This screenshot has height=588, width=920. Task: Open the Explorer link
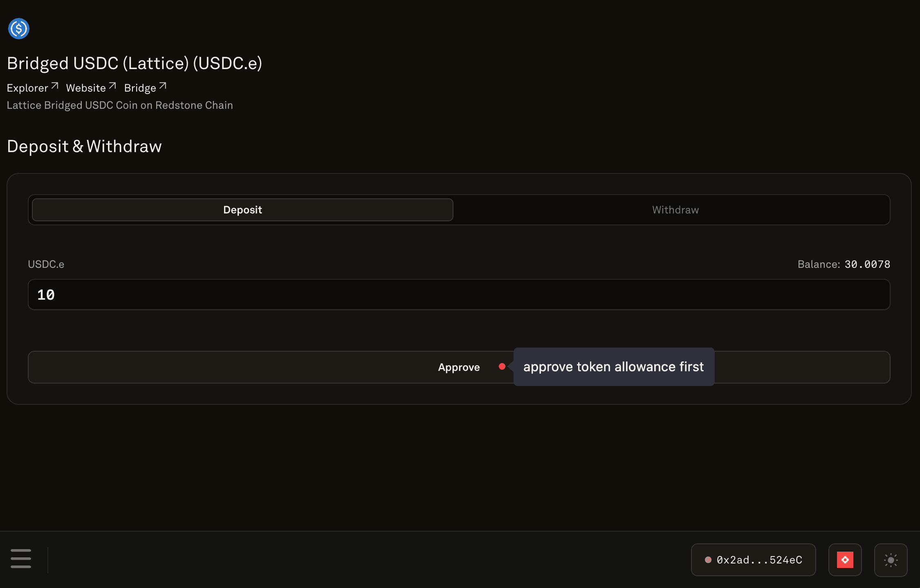[28, 88]
